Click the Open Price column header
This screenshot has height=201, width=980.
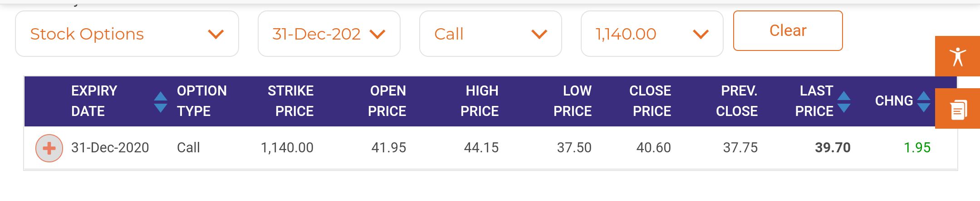pyautogui.click(x=387, y=101)
